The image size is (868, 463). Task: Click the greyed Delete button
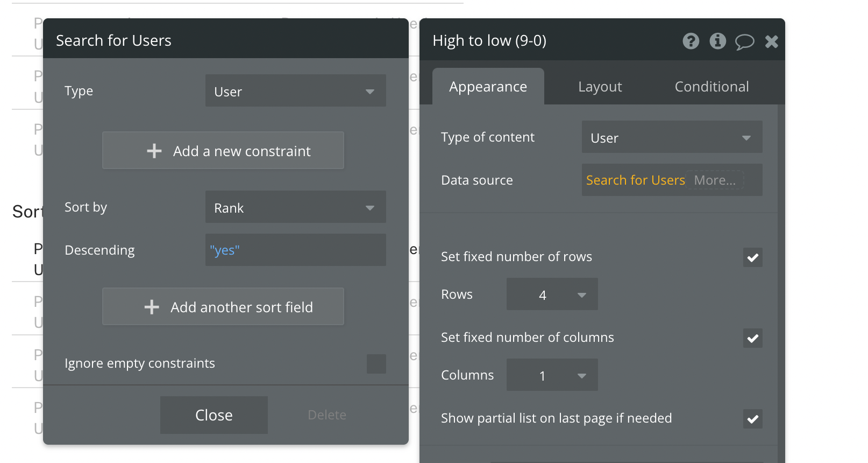point(327,415)
